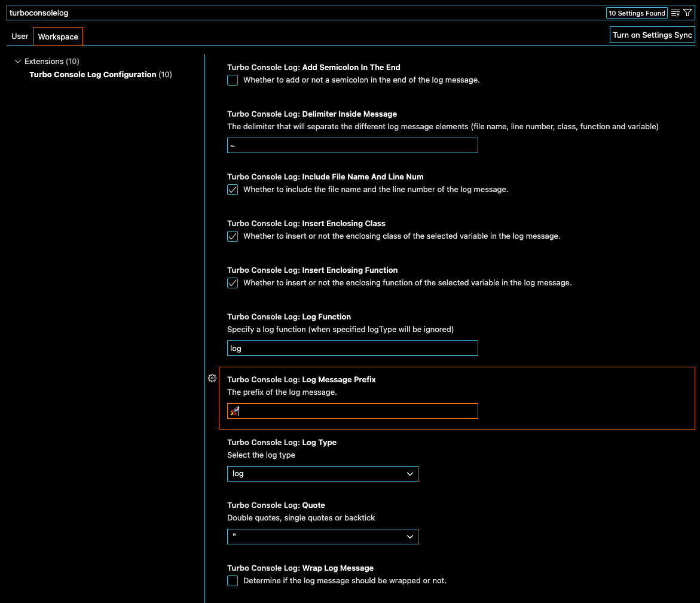Click the Insert Enclosing Class setting title

pyautogui.click(x=306, y=223)
